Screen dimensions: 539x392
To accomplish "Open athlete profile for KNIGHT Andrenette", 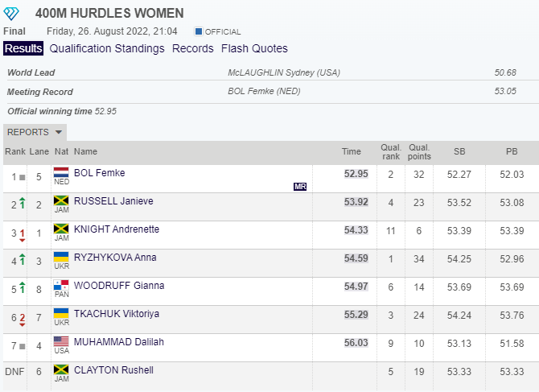I will pos(116,229).
